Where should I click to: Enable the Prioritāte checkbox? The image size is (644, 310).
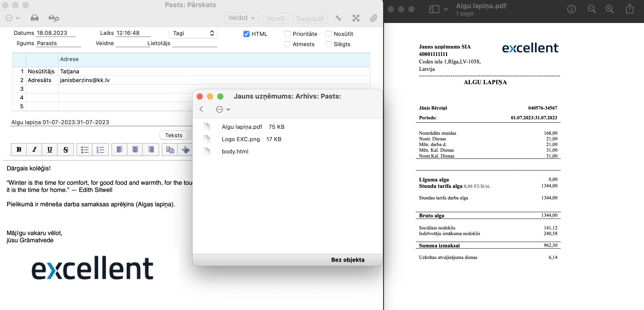click(287, 34)
